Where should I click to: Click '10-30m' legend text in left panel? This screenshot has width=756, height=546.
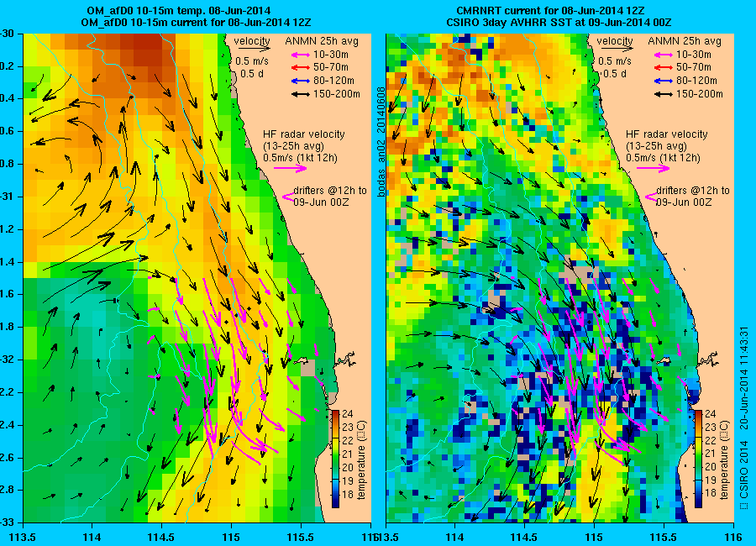(330, 55)
